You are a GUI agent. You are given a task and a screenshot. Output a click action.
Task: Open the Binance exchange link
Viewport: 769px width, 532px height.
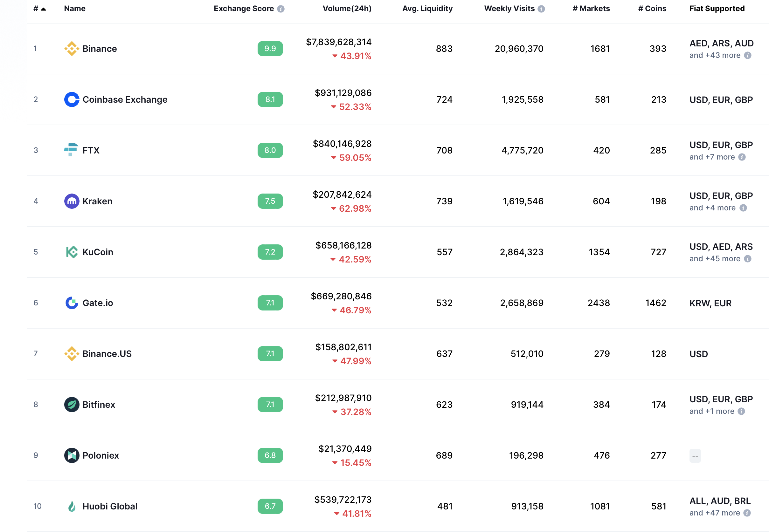point(100,49)
